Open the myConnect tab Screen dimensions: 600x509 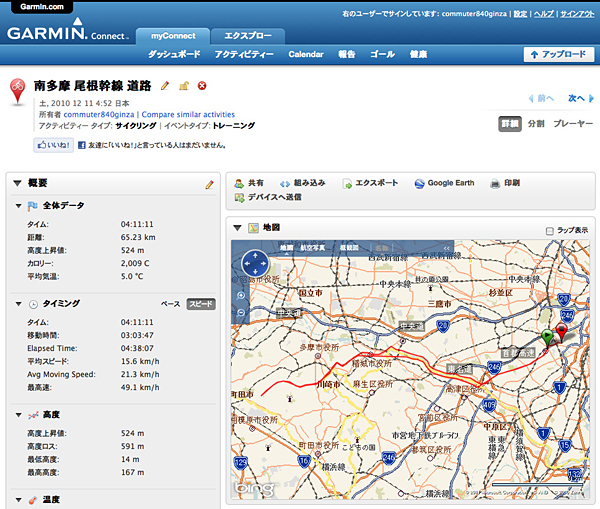[x=173, y=36]
